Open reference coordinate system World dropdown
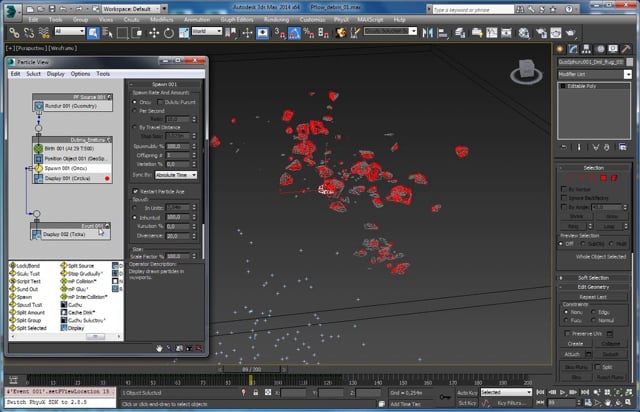 [x=207, y=31]
